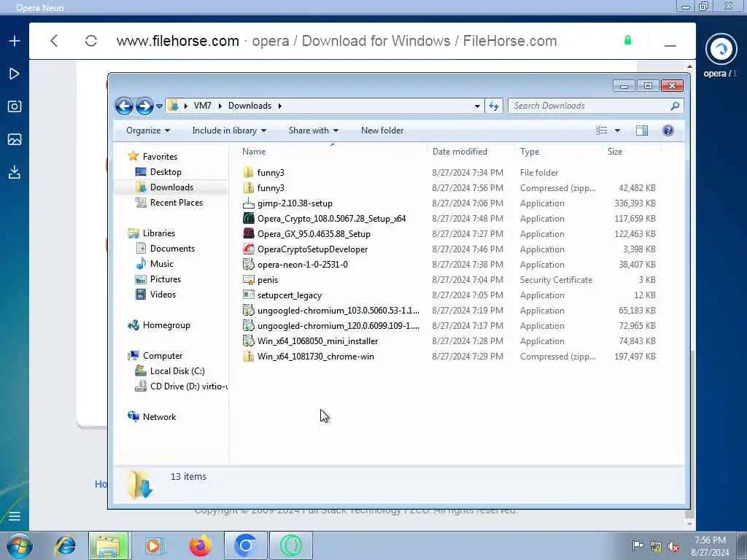Select Libraries in navigation pane

158,233
